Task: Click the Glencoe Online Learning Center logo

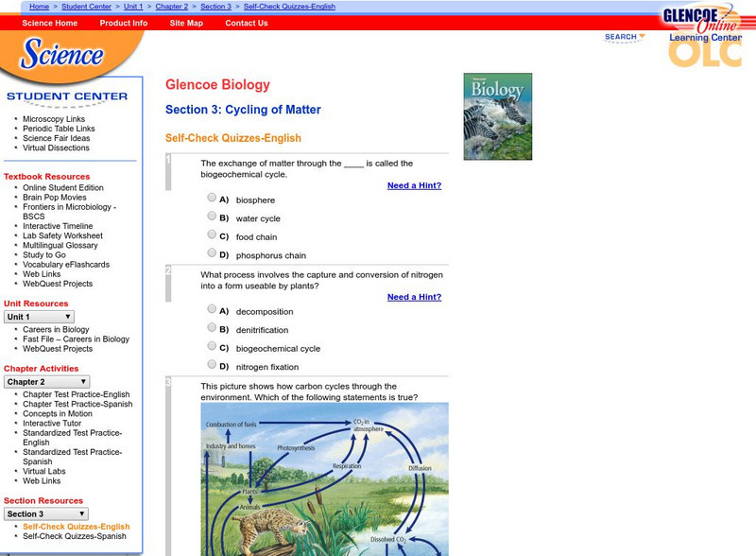Action: (x=704, y=35)
